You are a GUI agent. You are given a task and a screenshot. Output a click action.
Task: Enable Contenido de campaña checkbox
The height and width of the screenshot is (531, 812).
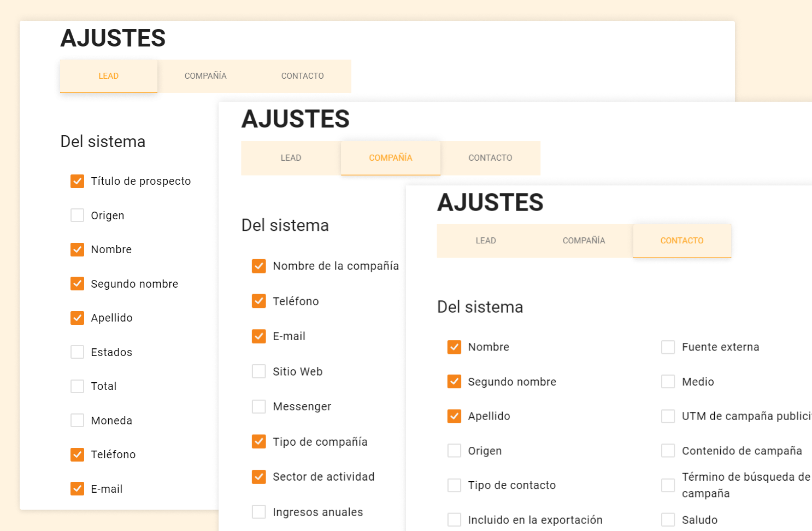(x=668, y=451)
